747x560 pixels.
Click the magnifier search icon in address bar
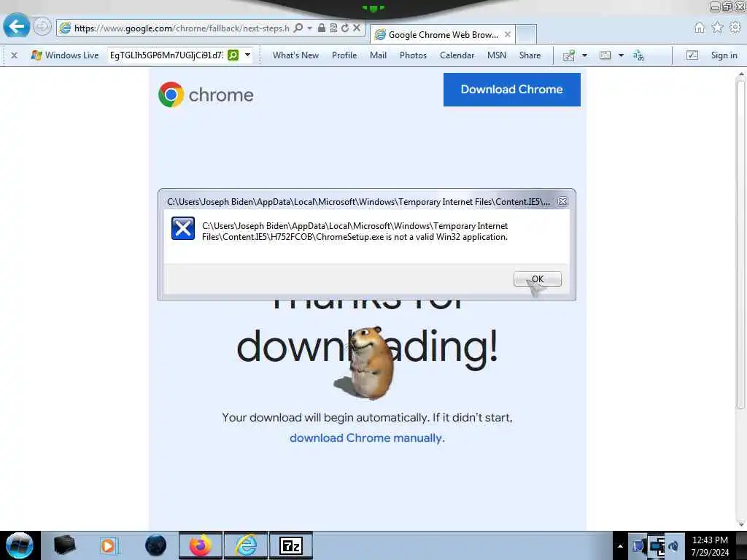pos(298,28)
